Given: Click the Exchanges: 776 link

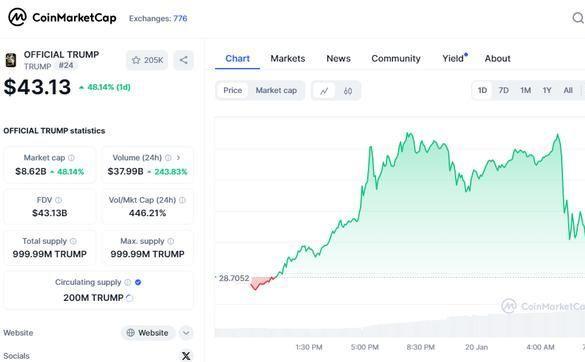Looking at the screenshot, I should coord(158,18).
